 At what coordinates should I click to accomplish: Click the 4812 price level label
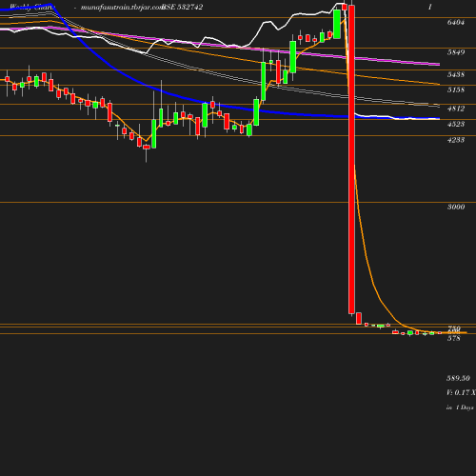456,109
